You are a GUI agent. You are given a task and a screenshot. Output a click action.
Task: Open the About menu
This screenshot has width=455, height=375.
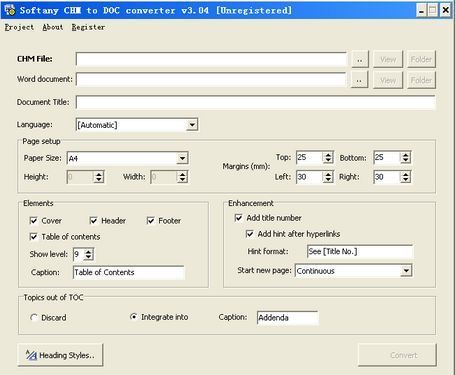(x=53, y=27)
